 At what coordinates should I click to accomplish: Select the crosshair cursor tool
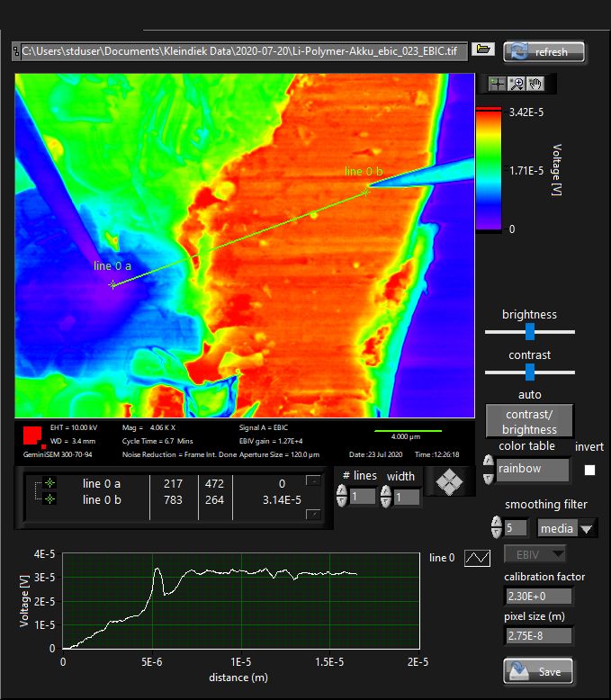coord(496,84)
